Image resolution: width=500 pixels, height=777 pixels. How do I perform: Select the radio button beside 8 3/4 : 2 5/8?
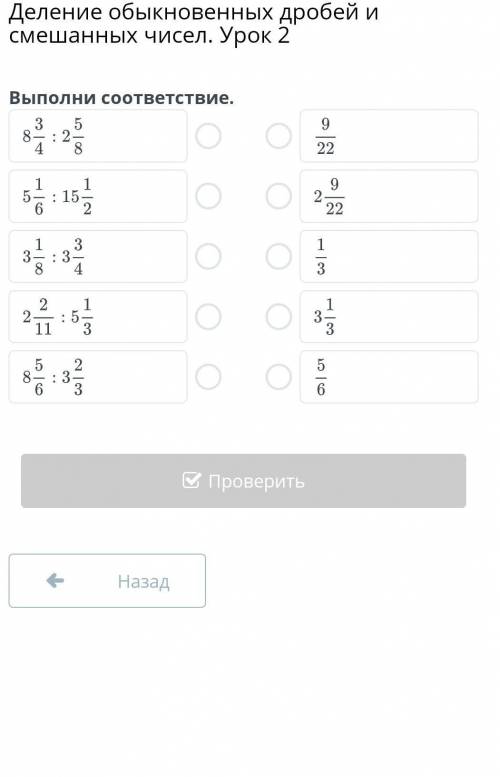208,136
